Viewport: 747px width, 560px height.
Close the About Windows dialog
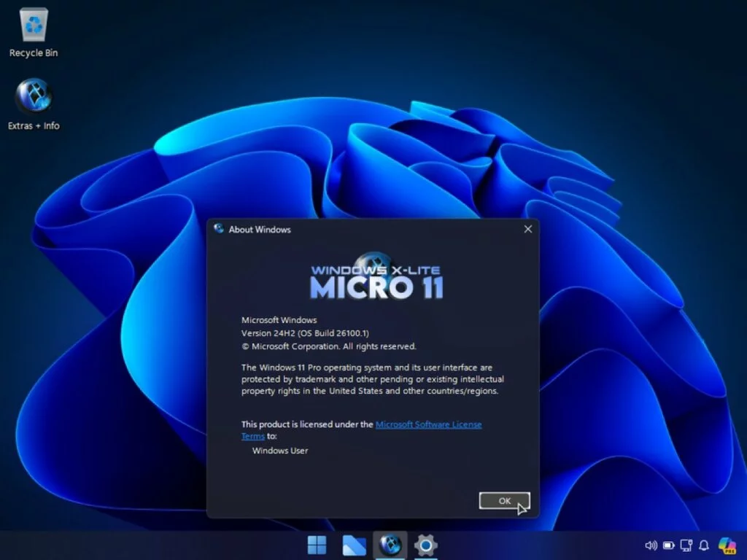click(x=528, y=229)
